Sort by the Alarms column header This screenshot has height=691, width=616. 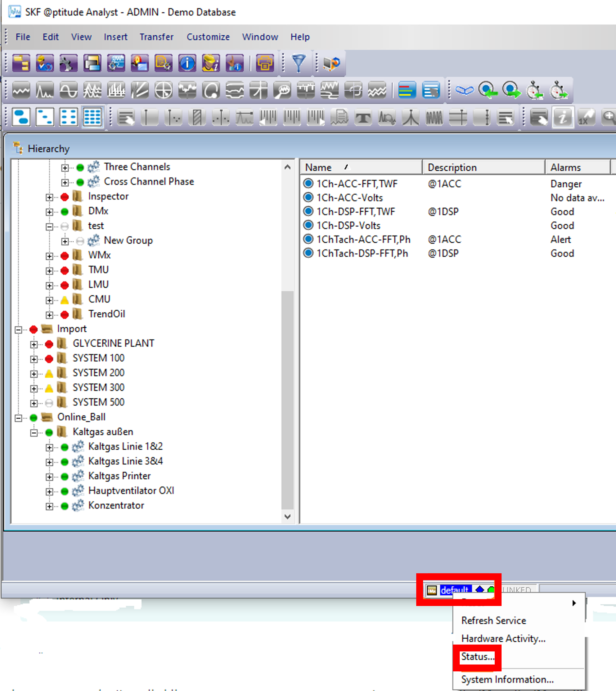click(578, 167)
